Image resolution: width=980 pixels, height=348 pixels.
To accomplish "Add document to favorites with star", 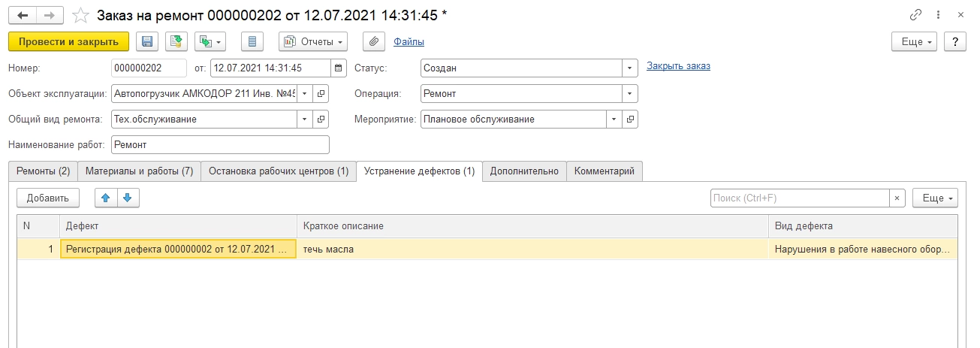I will coord(81,14).
